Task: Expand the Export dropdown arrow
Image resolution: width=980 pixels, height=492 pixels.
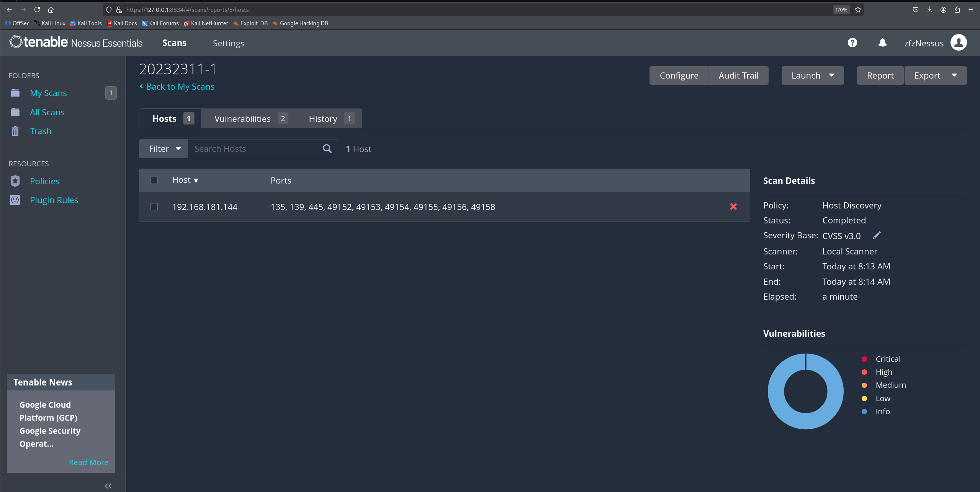Action: point(954,75)
